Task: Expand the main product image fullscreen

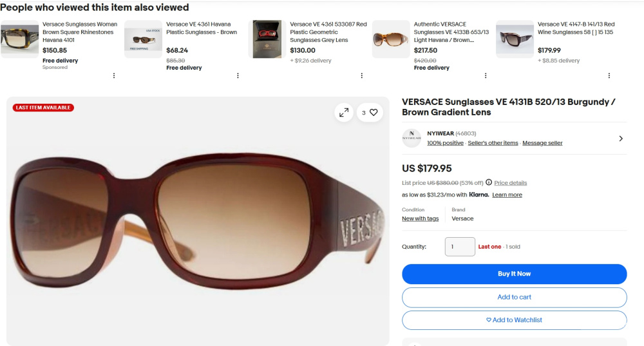Action: pos(344,113)
